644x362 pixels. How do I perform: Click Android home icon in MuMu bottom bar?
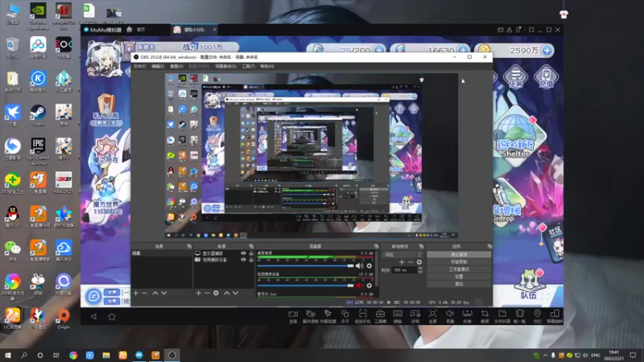click(x=112, y=316)
